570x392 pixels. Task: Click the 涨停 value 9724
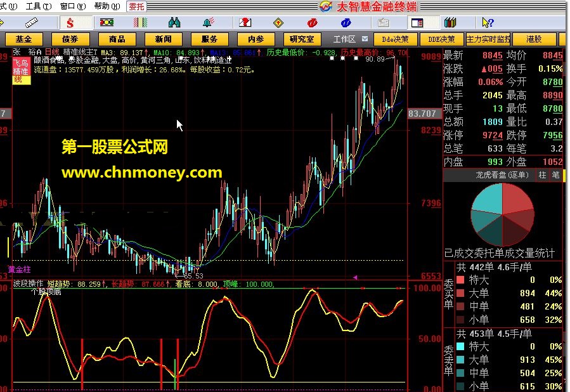(492, 135)
